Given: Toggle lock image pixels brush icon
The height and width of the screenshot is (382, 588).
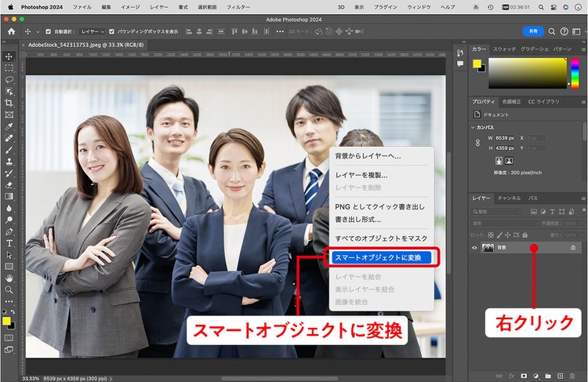Looking at the screenshot, I should point(499,235).
